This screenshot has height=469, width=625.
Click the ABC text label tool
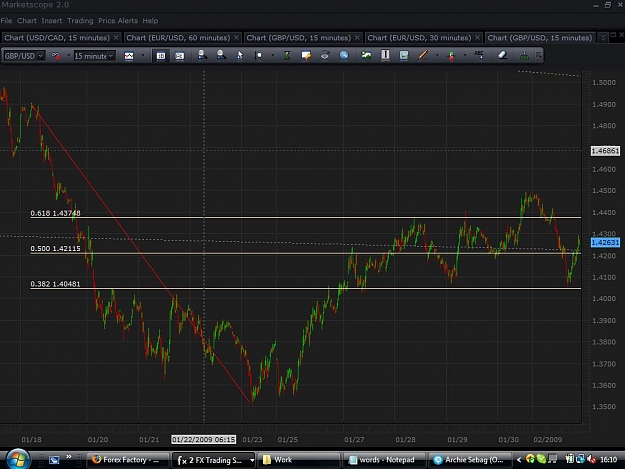pos(480,55)
